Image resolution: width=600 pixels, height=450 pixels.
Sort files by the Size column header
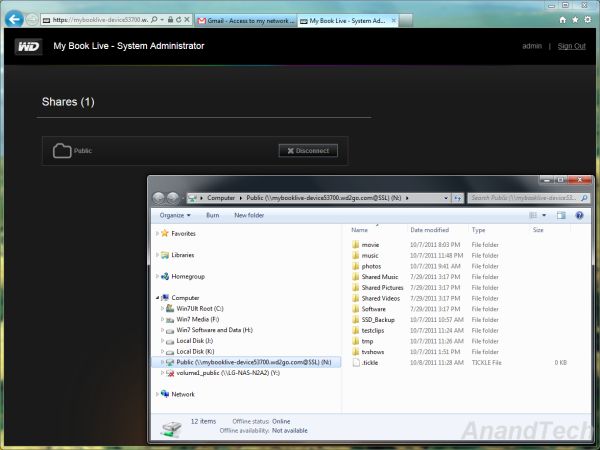[538, 230]
